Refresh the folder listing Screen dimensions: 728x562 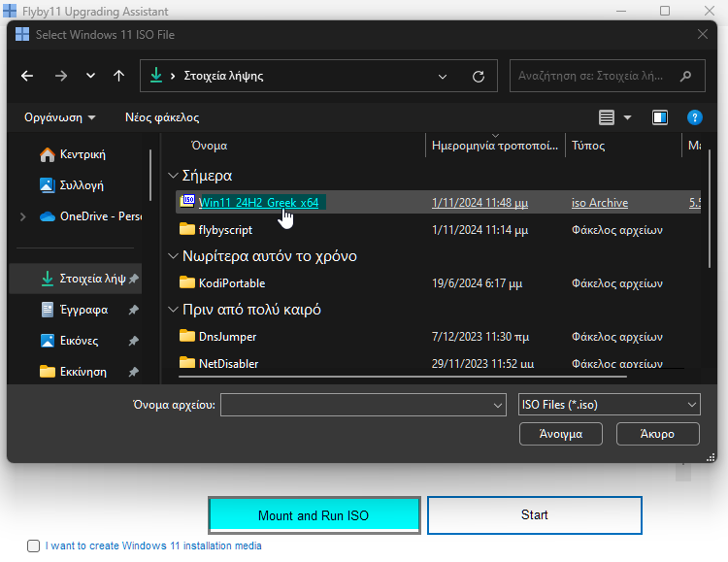(x=479, y=76)
